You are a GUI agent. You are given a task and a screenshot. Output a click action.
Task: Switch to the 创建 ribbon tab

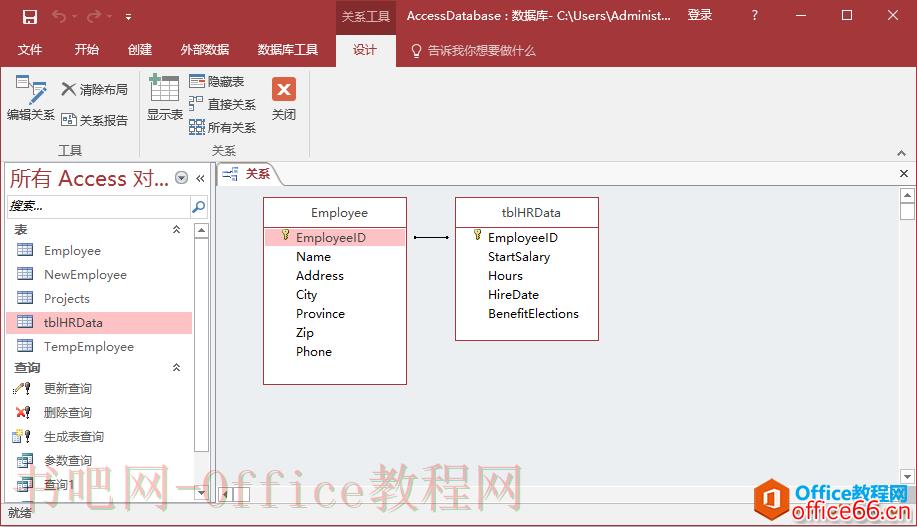pos(140,50)
